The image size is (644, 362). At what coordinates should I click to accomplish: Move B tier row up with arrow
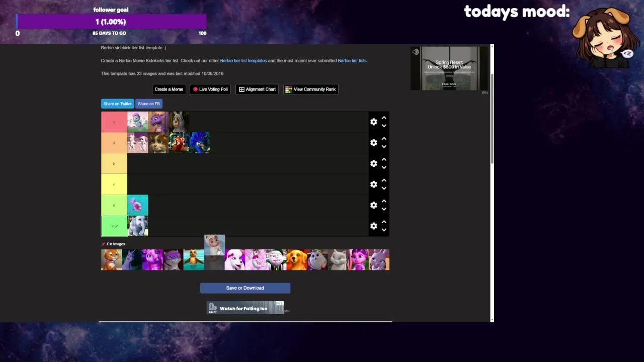pyautogui.click(x=384, y=159)
